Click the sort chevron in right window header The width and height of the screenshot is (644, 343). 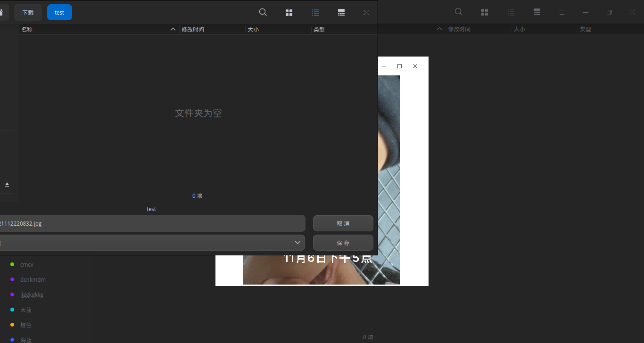[x=438, y=29]
